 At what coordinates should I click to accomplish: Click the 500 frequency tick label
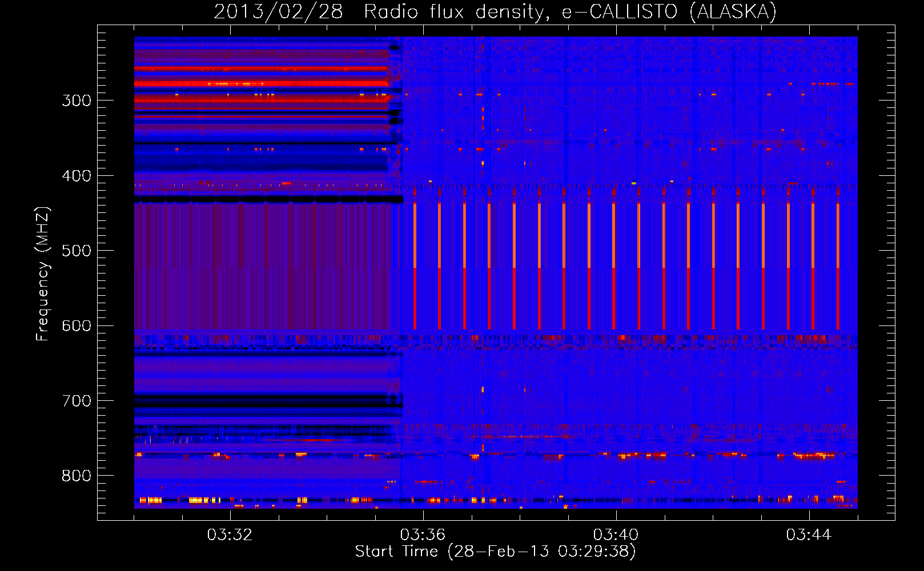[77, 251]
